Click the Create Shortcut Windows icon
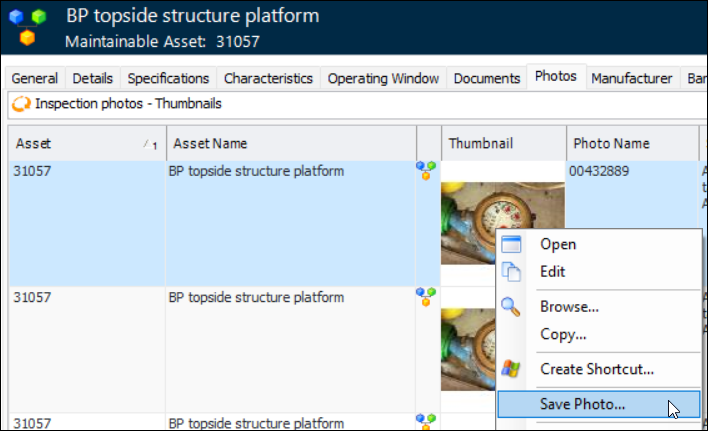Image resolution: width=708 pixels, height=431 pixels. pyautogui.click(x=512, y=369)
